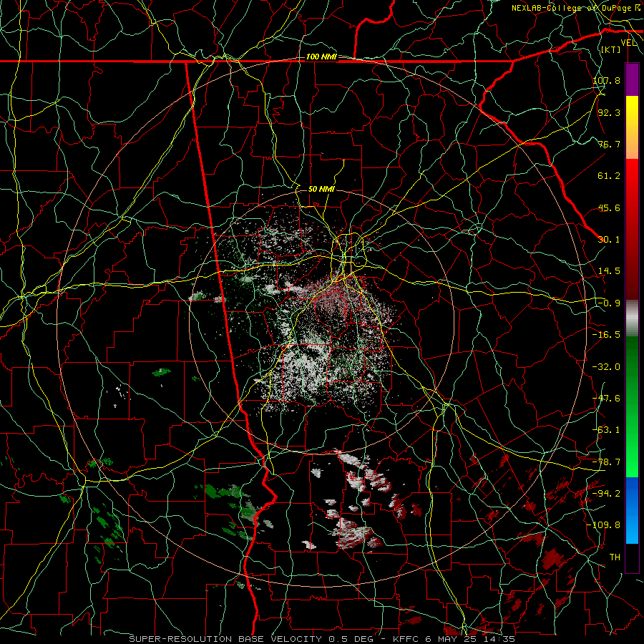Click the [KT] units label

(x=610, y=49)
